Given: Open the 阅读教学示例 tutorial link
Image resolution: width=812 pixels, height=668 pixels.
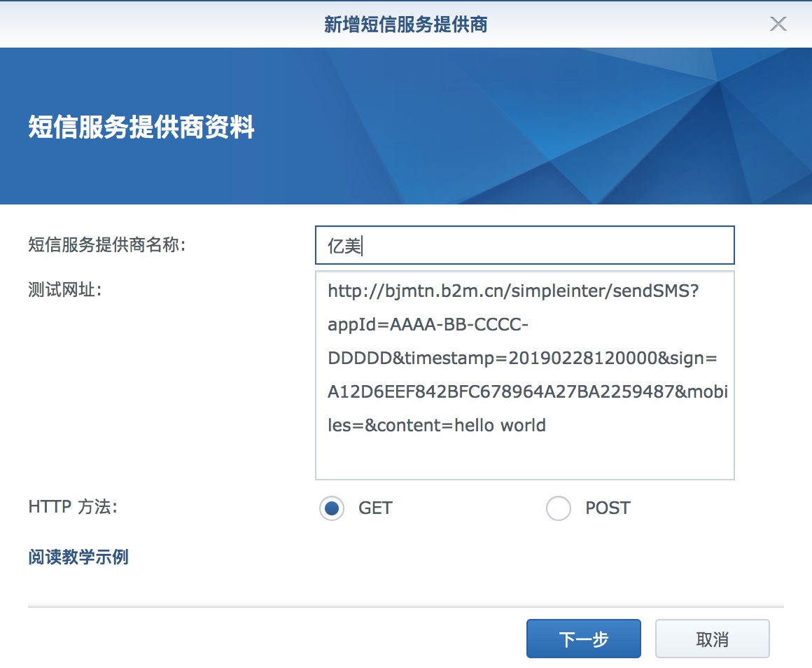Looking at the screenshot, I should click(78, 557).
